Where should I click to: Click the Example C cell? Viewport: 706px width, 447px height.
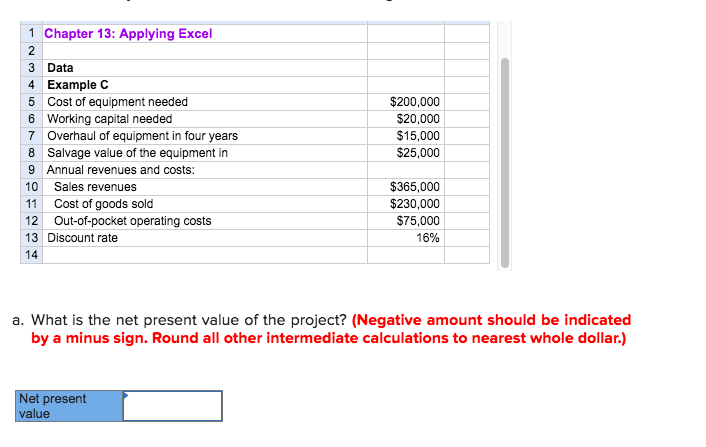pos(205,85)
